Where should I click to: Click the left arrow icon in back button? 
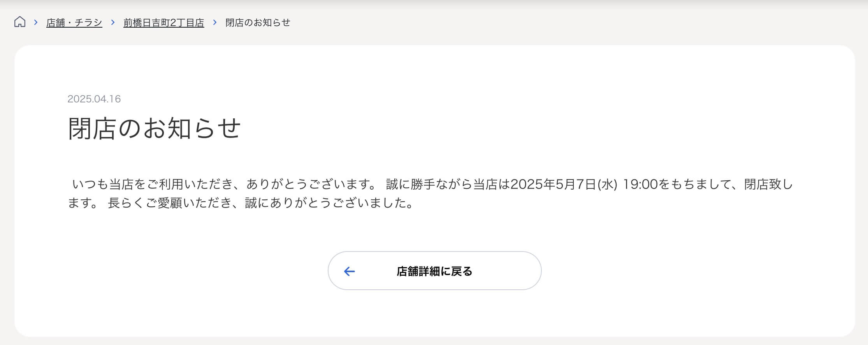(x=350, y=271)
